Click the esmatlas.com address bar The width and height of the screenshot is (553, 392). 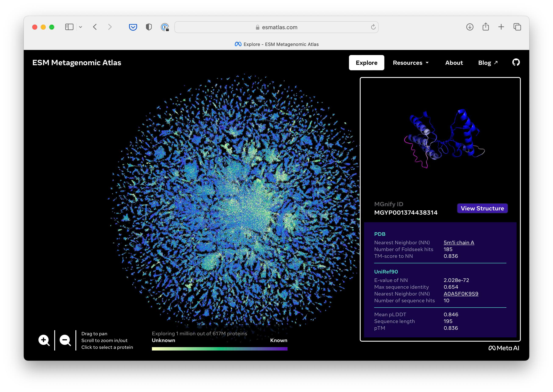pyautogui.click(x=276, y=27)
